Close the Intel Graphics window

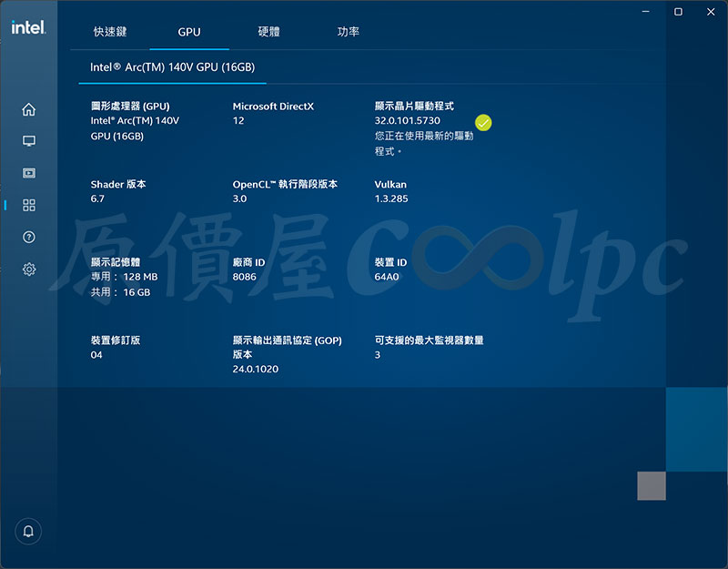pos(711,12)
